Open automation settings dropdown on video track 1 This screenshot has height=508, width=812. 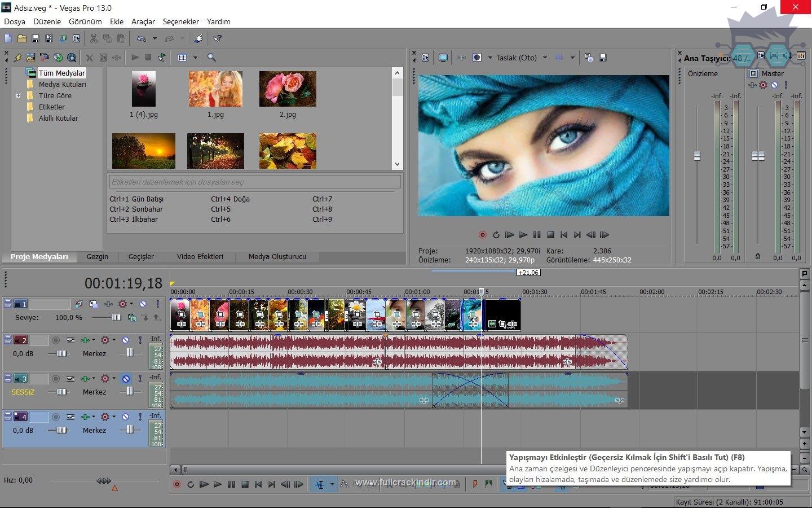click(x=131, y=304)
